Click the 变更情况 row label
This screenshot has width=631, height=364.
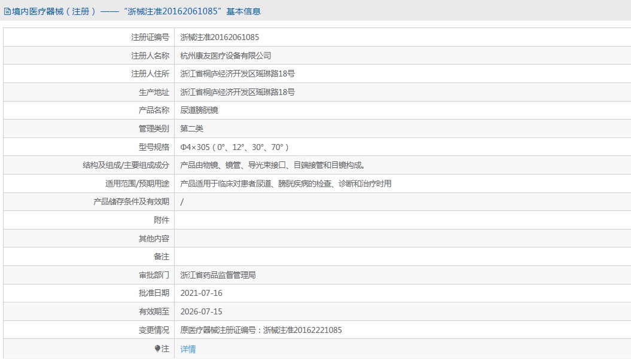click(154, 330)
